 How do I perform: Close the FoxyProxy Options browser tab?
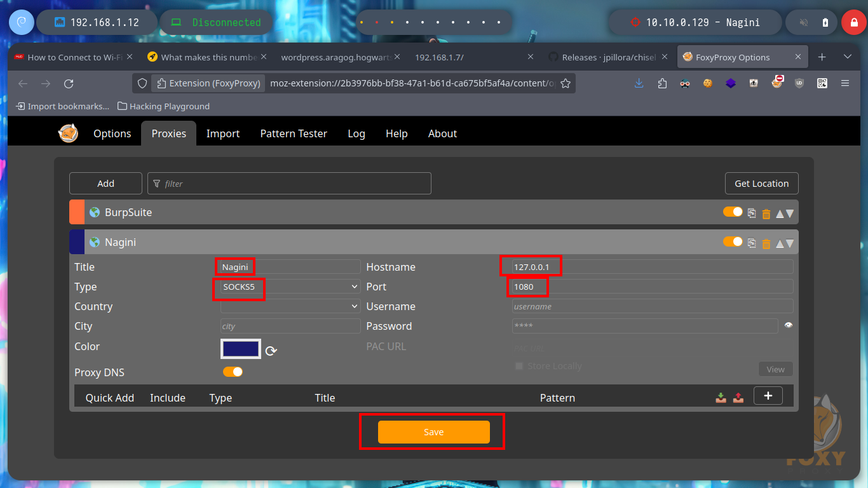click(799, 57)
